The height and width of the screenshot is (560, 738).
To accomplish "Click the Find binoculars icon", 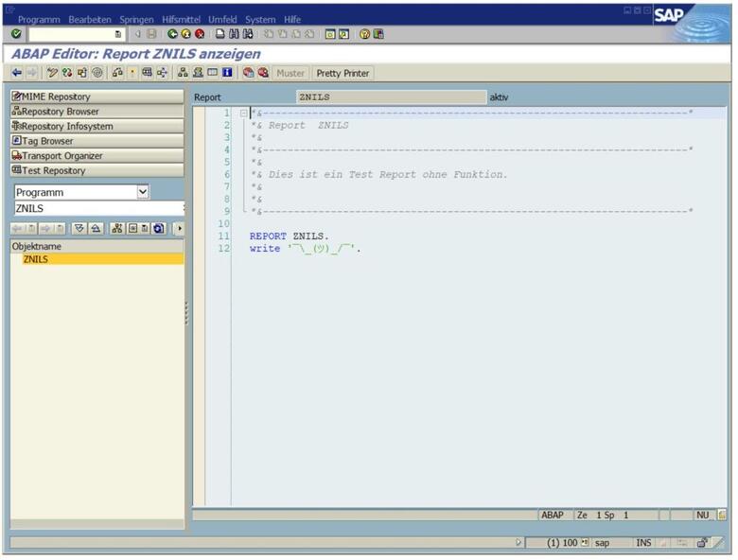I will (x=234, y=34).
